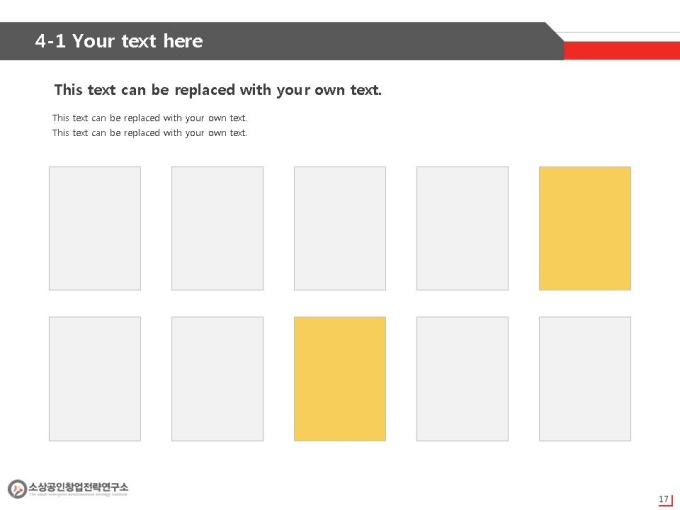Select fourth gray placeholder in top row
The image size is (680, 510).
click(462, 228)
